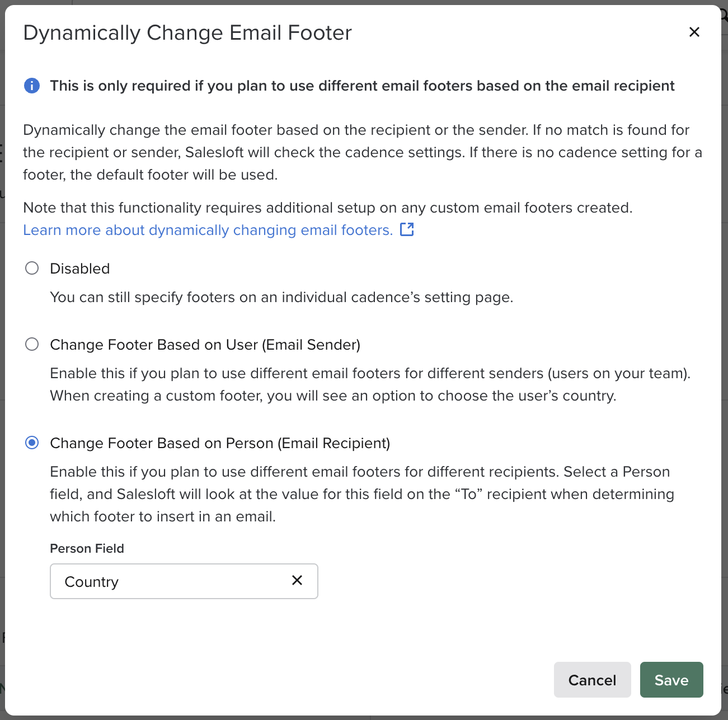Click the bold "This is only required" notice text
Viewport: 728px width, 720px height.
click(362, 86)
